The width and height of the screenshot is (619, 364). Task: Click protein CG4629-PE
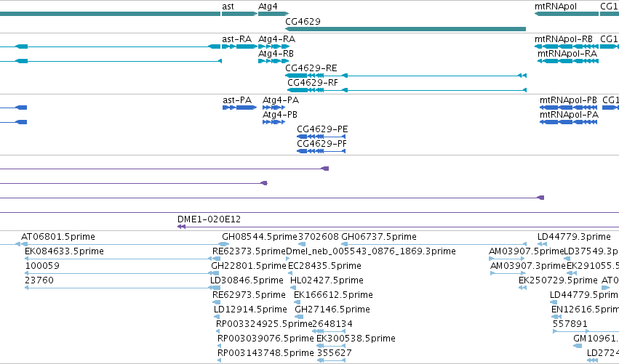(321, 137)
